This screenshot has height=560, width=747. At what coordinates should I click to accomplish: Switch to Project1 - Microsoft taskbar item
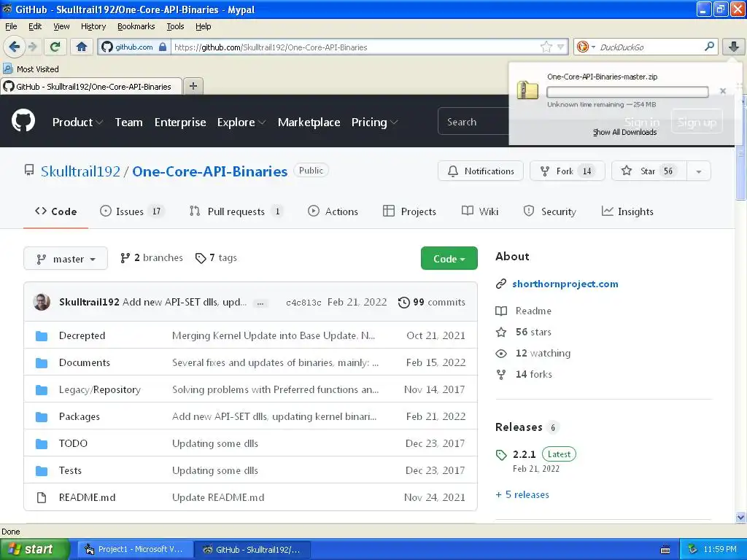135,550
